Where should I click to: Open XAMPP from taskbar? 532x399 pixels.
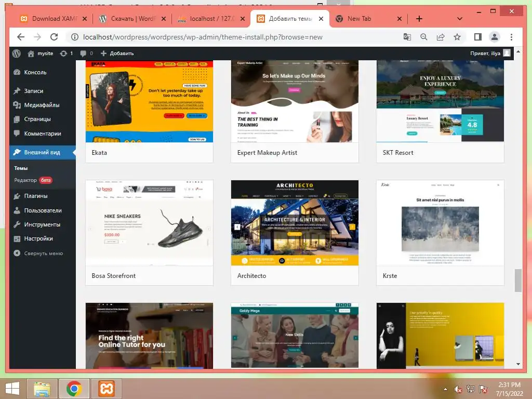[x=106, y=389]
